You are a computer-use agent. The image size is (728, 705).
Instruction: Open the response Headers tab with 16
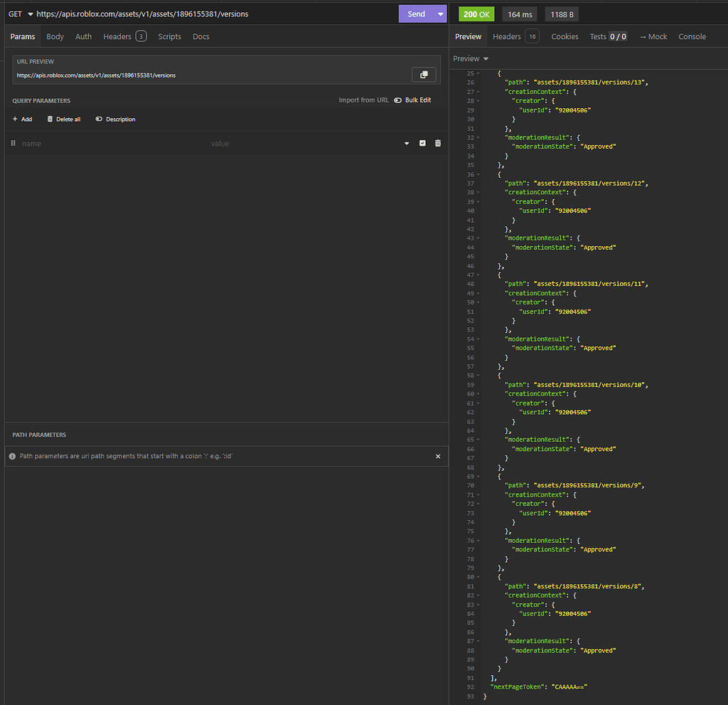pos(516,36)
